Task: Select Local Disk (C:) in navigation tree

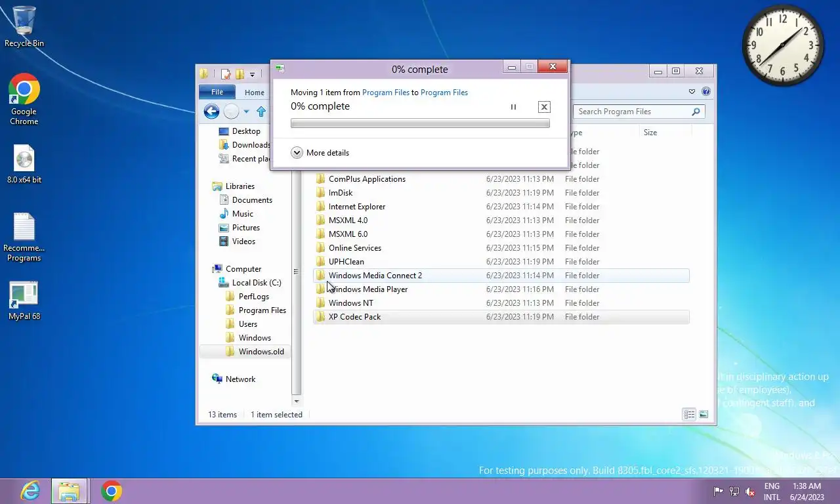Action: pyautogui.click(x=249, y=283)
